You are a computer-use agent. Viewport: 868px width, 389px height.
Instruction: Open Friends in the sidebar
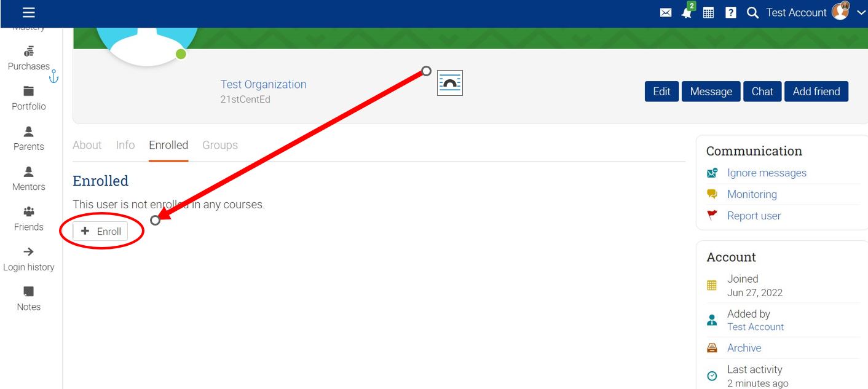[29, 219]
